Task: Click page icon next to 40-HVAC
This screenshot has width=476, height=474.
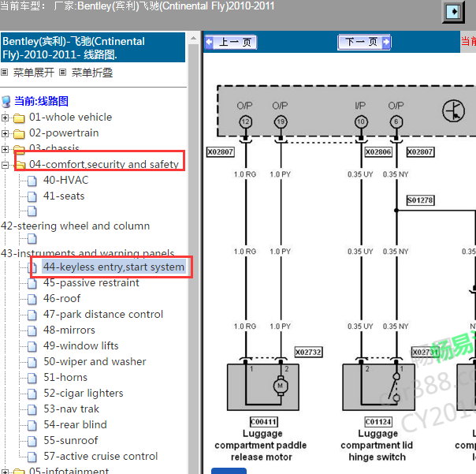Action: 32,181
